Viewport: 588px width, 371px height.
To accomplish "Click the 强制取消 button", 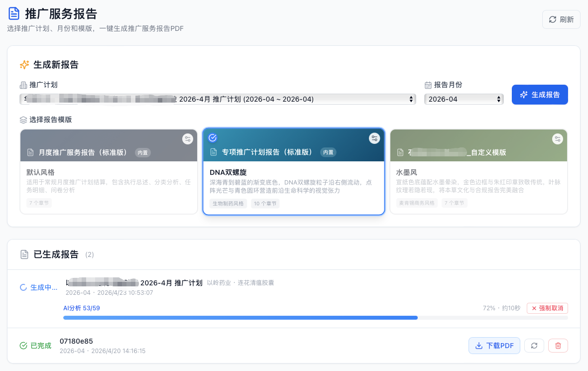I will (x=547, y=308).
